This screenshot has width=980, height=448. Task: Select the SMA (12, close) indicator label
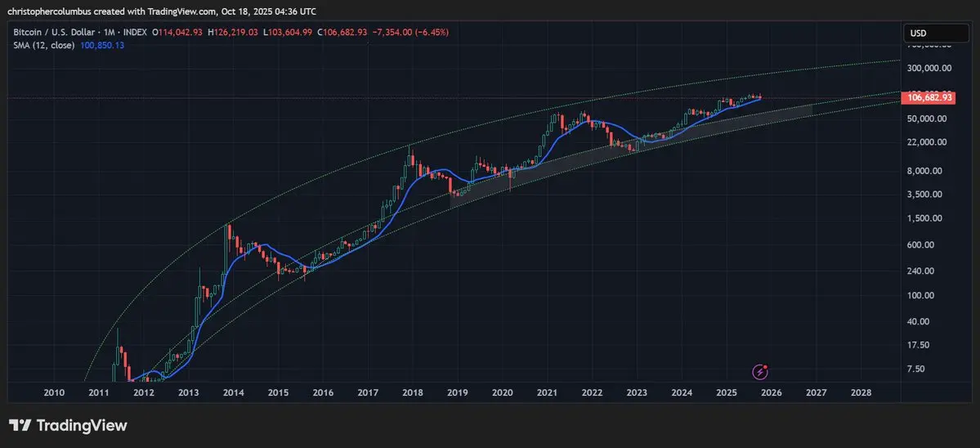coord(44,45)
